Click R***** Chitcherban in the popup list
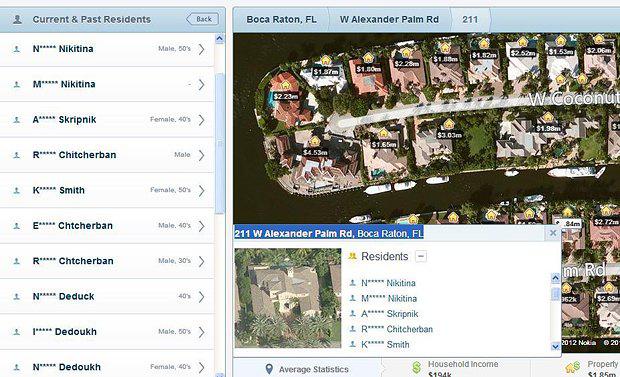Viewport: 620px width, 377px height. pos(397,329)
